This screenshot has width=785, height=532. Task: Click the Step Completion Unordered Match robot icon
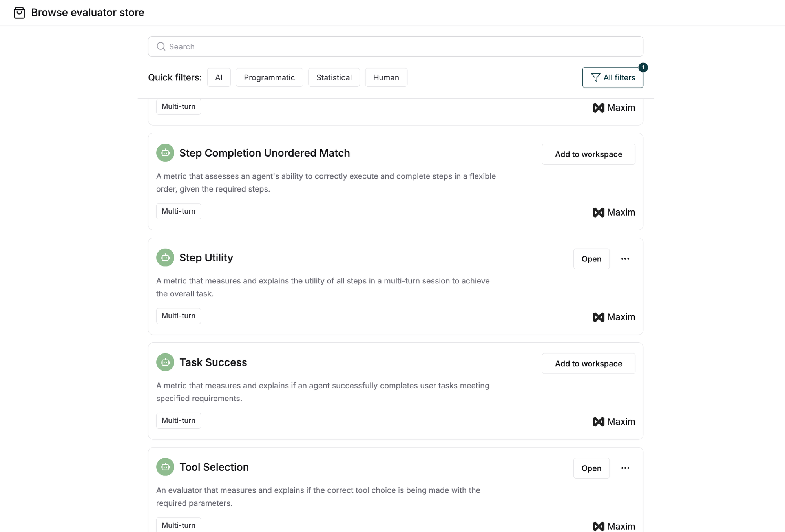click(165, 153)
